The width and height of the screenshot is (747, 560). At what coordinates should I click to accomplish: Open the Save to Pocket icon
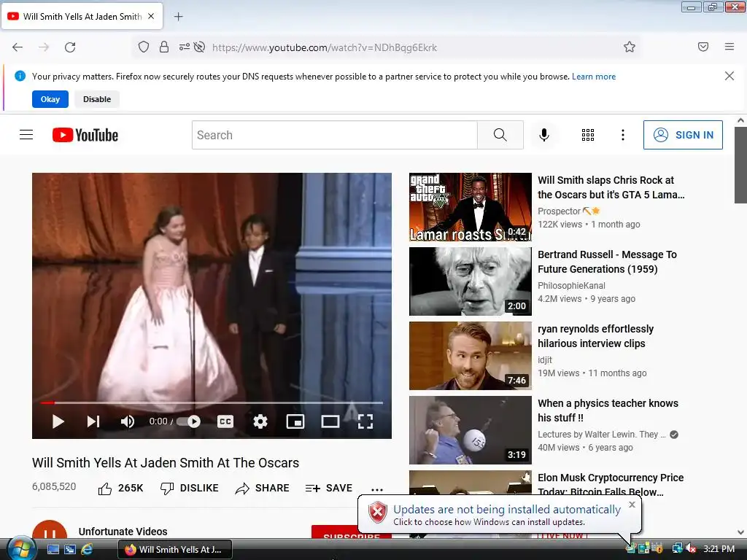click(x=703, y=47)
